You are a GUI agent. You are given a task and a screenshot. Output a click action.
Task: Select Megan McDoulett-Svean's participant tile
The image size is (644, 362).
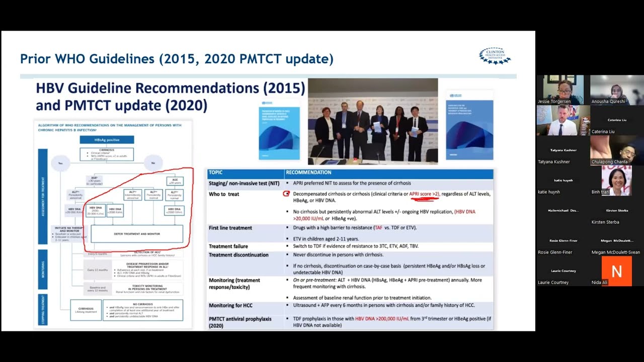click(x=617, y=241)
